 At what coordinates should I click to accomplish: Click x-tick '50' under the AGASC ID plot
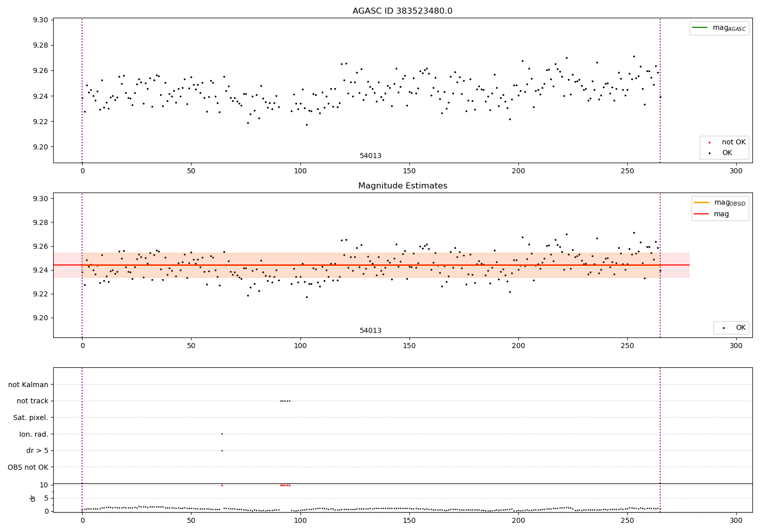coord(191,171)
